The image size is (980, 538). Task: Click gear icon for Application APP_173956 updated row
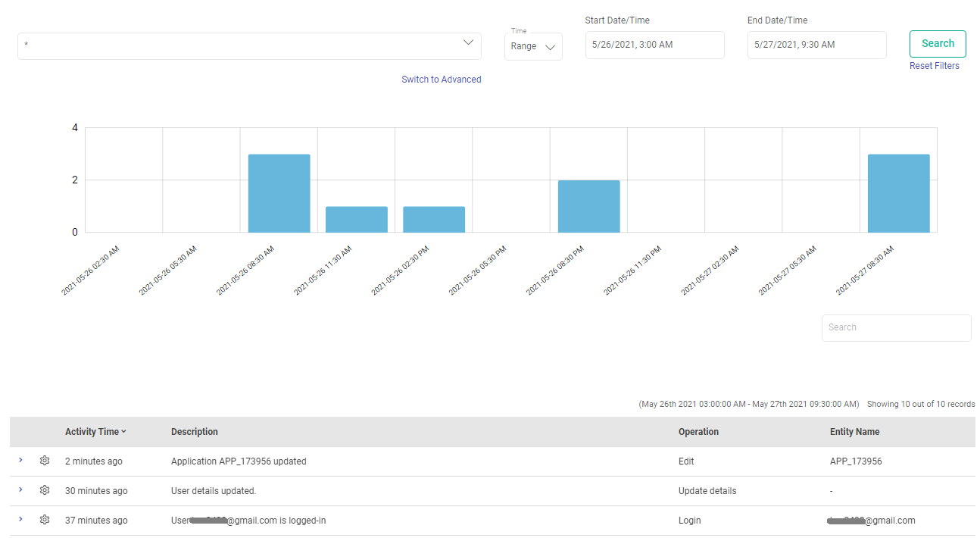pos(45,461)
